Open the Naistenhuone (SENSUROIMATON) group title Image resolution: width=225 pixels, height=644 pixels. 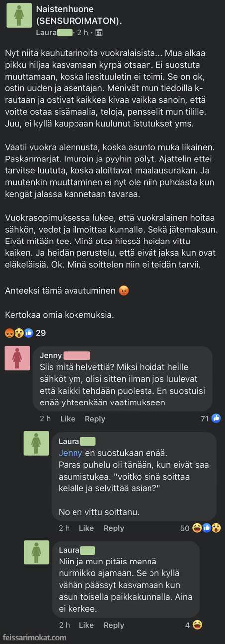[79, 15]
